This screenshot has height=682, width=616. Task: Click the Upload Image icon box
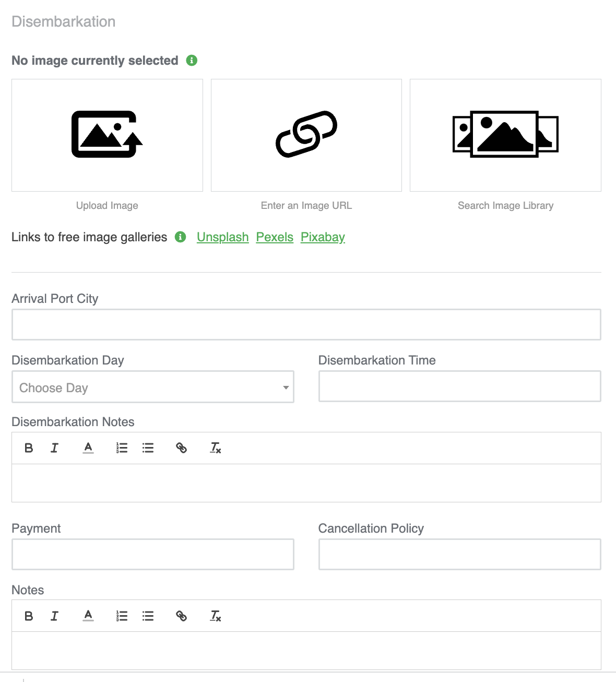pyautogui.click(x=107, y=135)
